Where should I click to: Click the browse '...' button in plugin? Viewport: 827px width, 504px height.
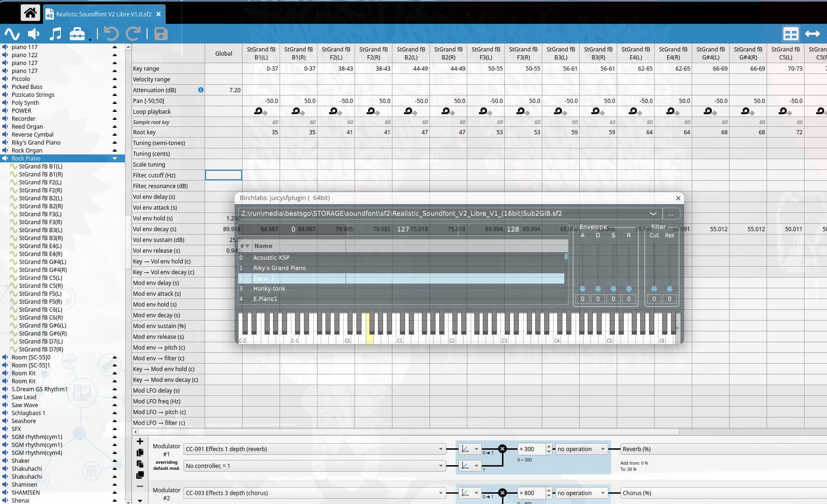[671, 214]
